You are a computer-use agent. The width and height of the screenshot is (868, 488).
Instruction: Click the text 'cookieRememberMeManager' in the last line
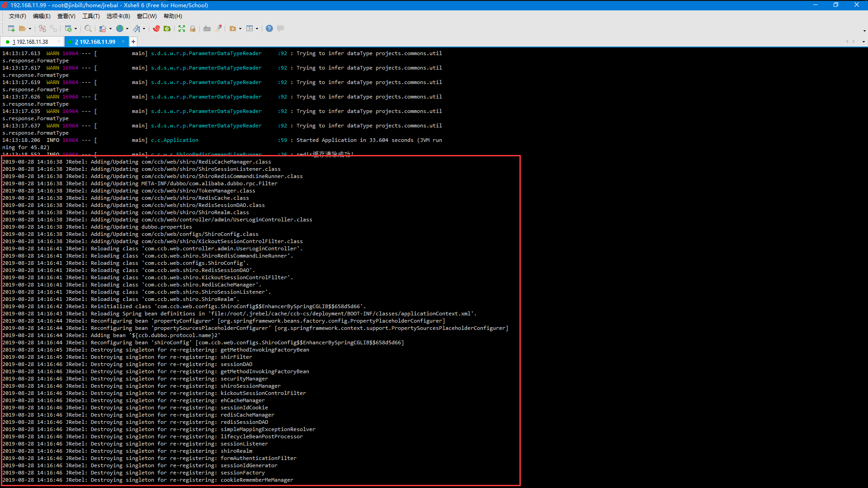pyautogui.click(x=257, y=480)
